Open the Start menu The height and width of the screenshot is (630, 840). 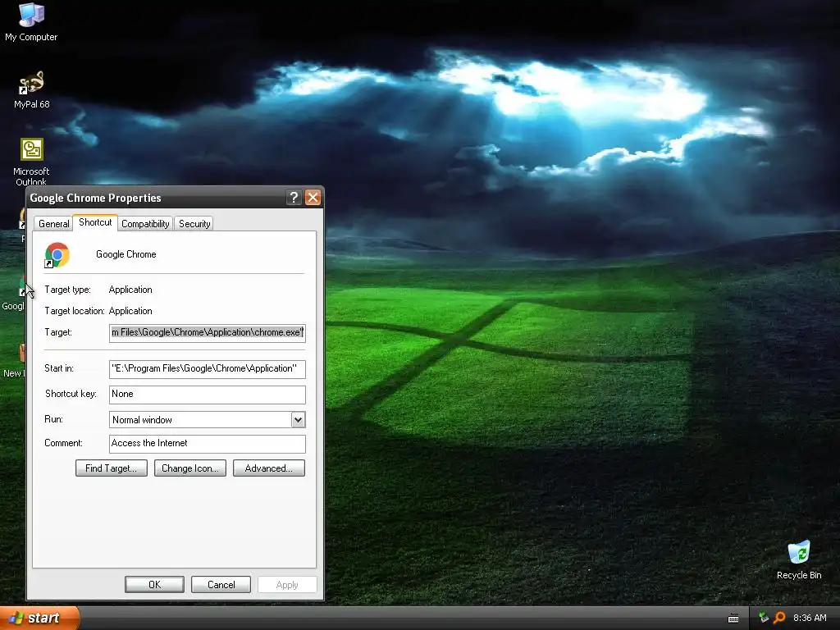tap(39, 618)
